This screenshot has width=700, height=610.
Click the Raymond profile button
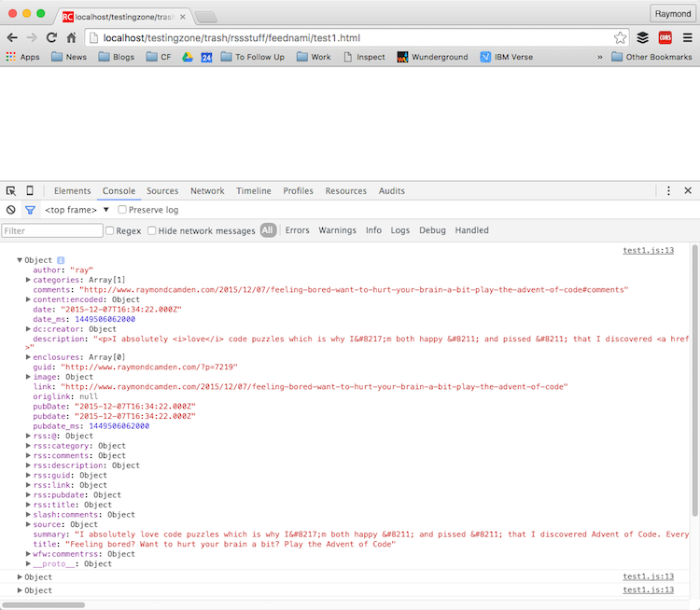(673, 14)
